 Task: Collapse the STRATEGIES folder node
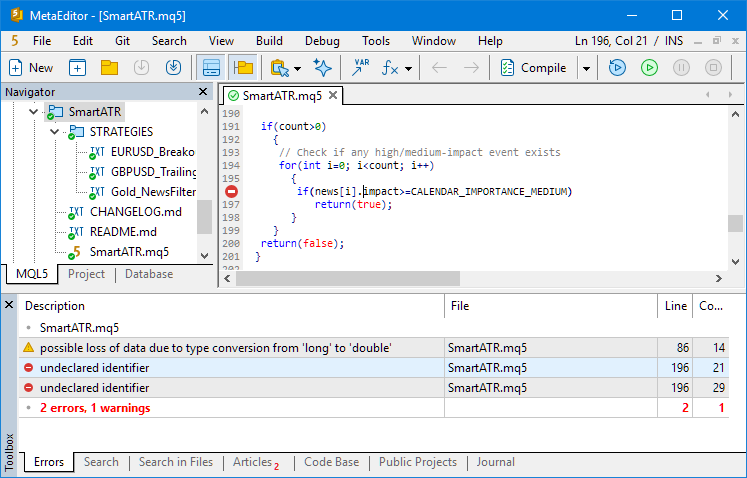pyautogui.click(x=54, y=132)
